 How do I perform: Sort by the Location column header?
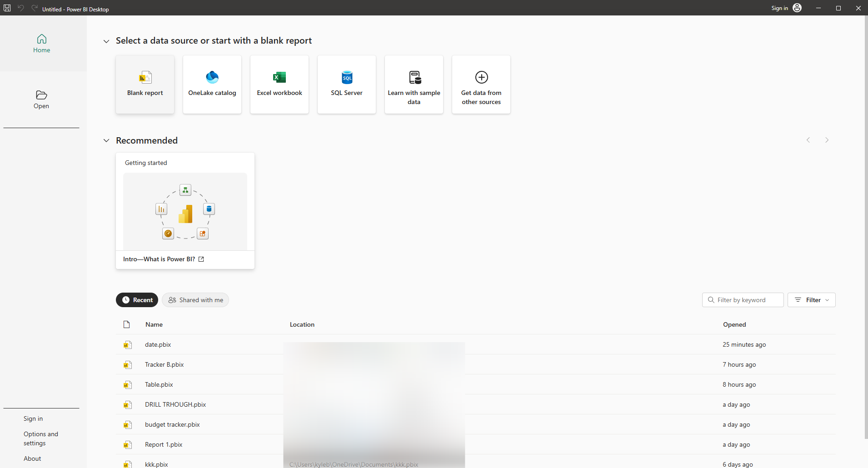coord(302,324)
